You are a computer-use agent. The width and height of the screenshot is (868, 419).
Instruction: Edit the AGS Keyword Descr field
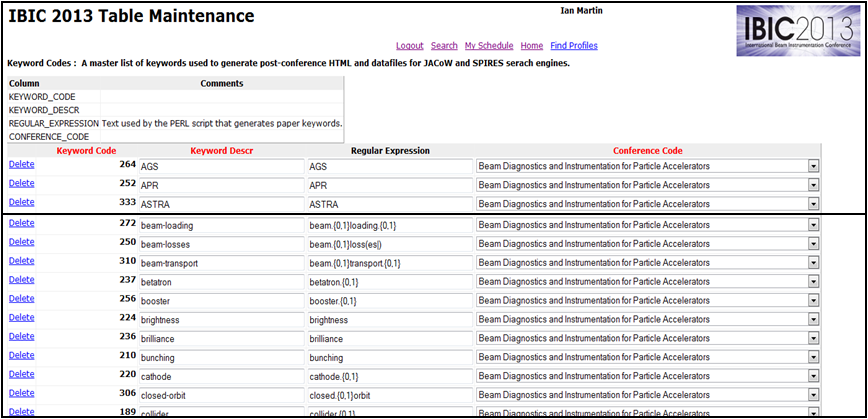[x=221, y=166]
